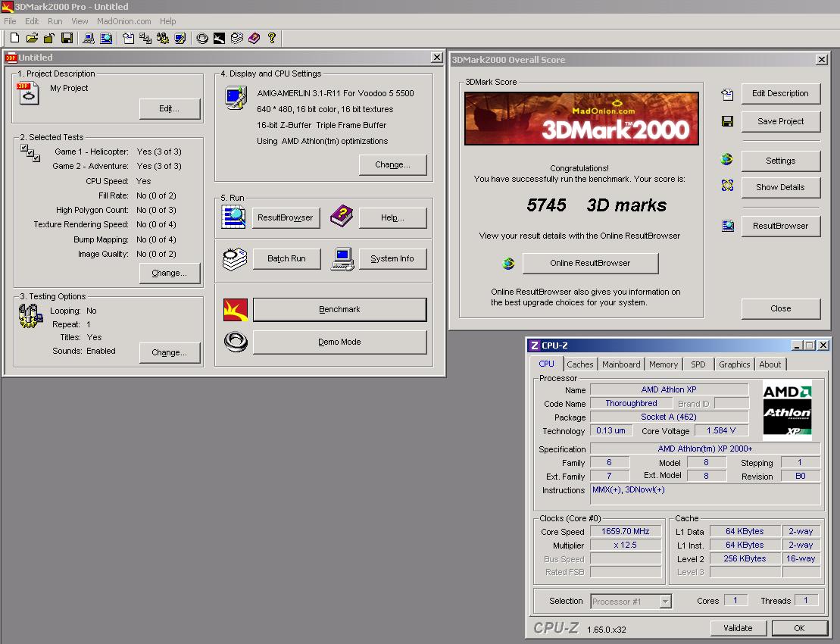Click the Benchmark toolbar icon with black background
Viewport: 840px width, 644px height.
[219, 38]
